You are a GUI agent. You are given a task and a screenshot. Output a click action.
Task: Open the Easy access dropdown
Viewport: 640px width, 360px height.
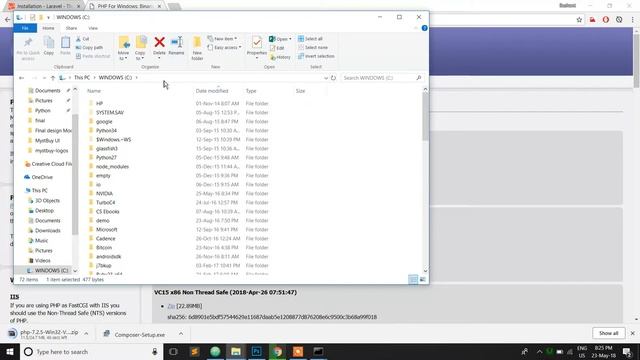coord(224,47)
